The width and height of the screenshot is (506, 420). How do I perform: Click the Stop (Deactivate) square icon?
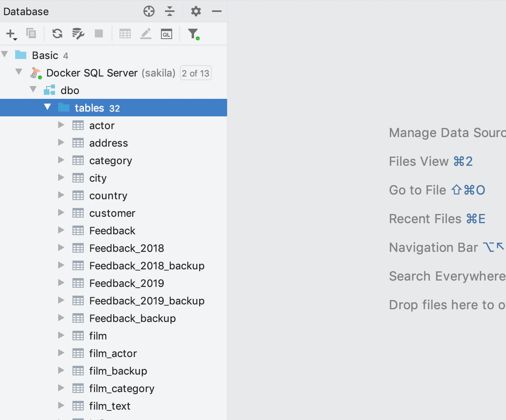coord(99,33)
